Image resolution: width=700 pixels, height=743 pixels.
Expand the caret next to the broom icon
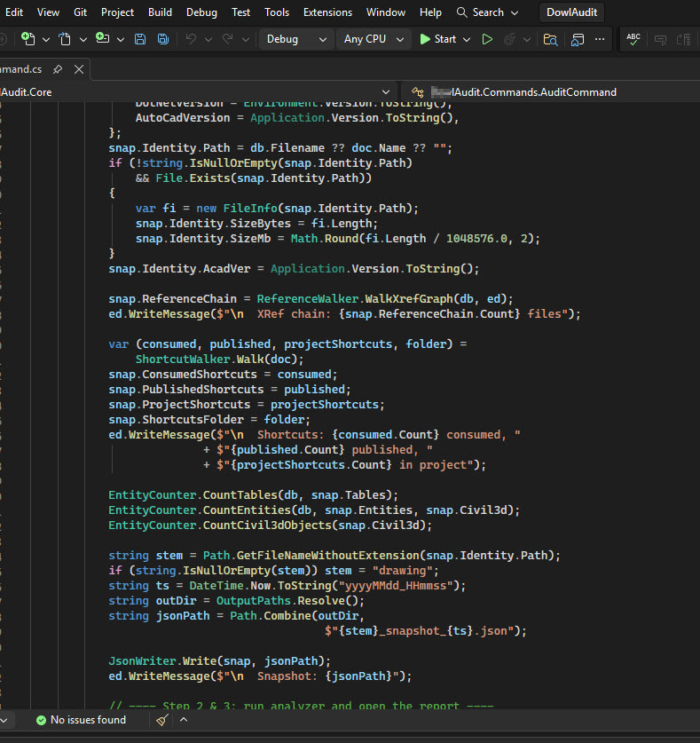[184, 719]
